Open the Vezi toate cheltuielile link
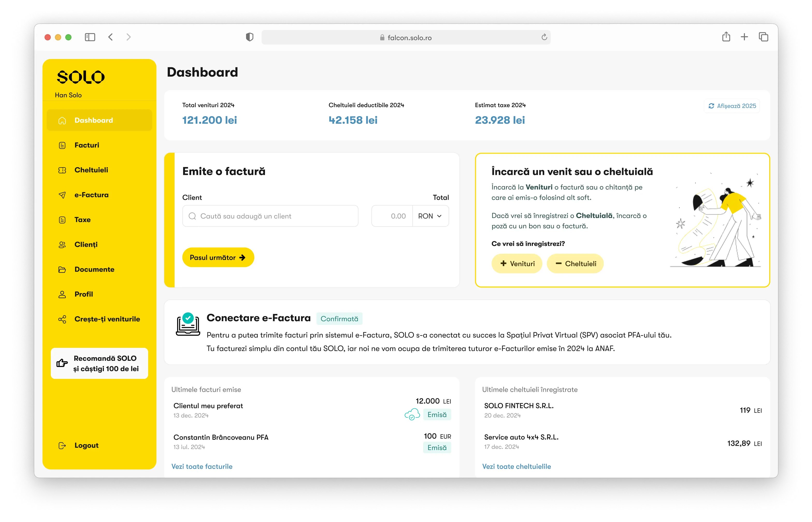Viewport: 812px width, 522px height. 516,467
